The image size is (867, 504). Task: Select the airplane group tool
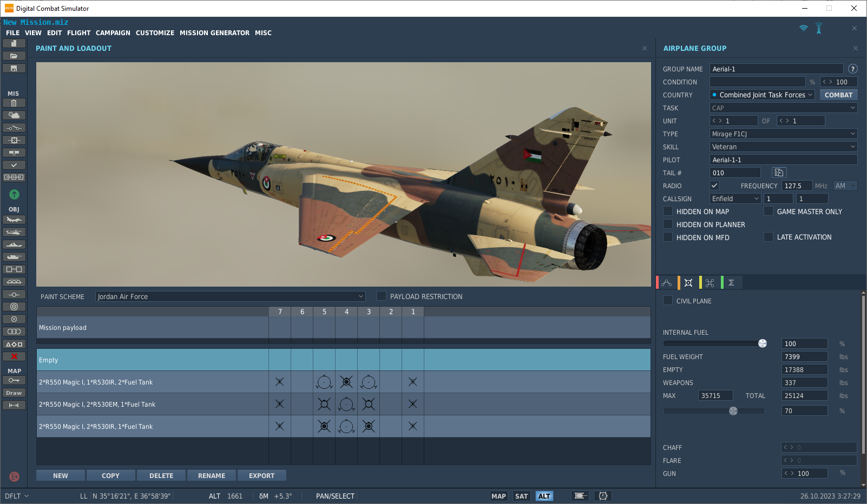tap(14, 220)
